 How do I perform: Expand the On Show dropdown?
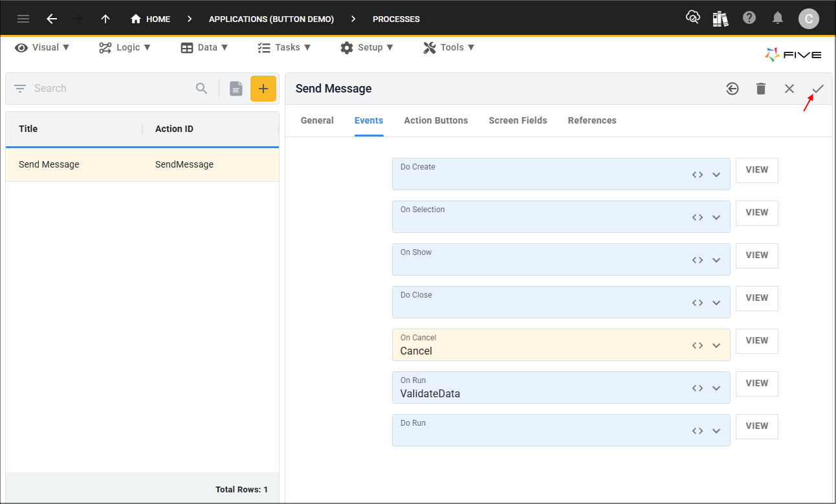(716, 260)
